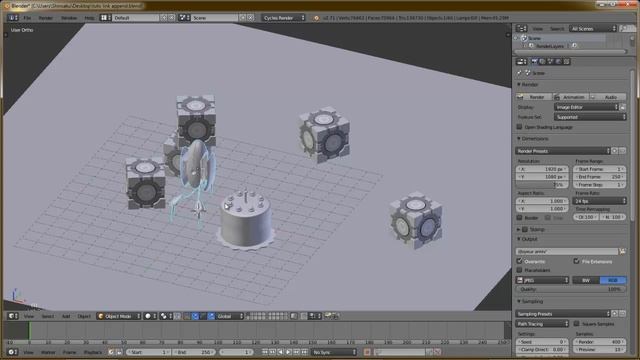Click the scene browse icon in header
Screen dimensions: 640x360
[x=184, y=18]
